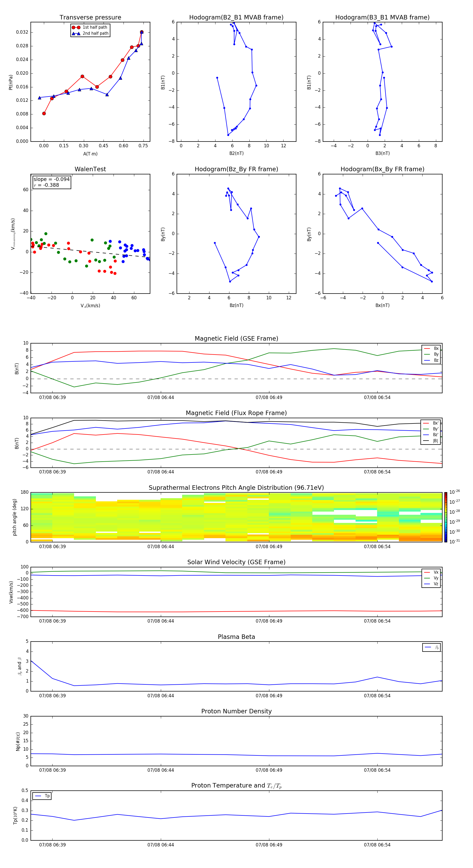Click "07/08 06:39" tick under GSE magnetic field plot
This screenshot has width=473, height=868.
click(x=52, y=398)
